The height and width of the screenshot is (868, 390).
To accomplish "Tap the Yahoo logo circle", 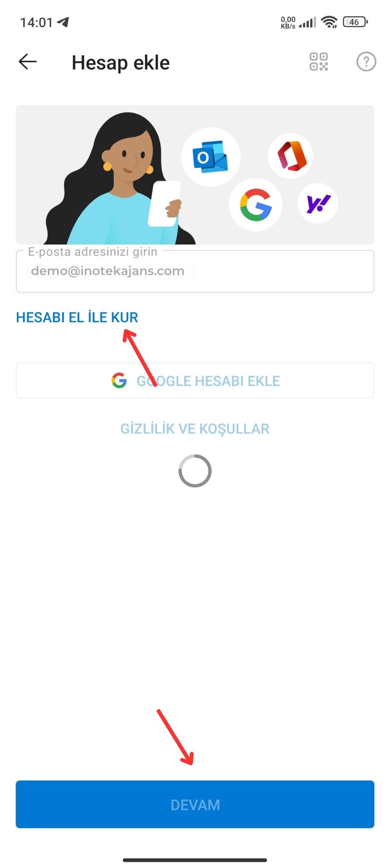I will [x=318, y=203].
